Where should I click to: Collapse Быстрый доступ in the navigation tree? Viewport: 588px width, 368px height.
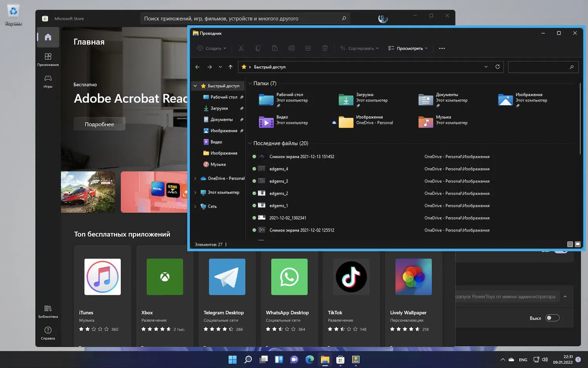pos(195,86)
